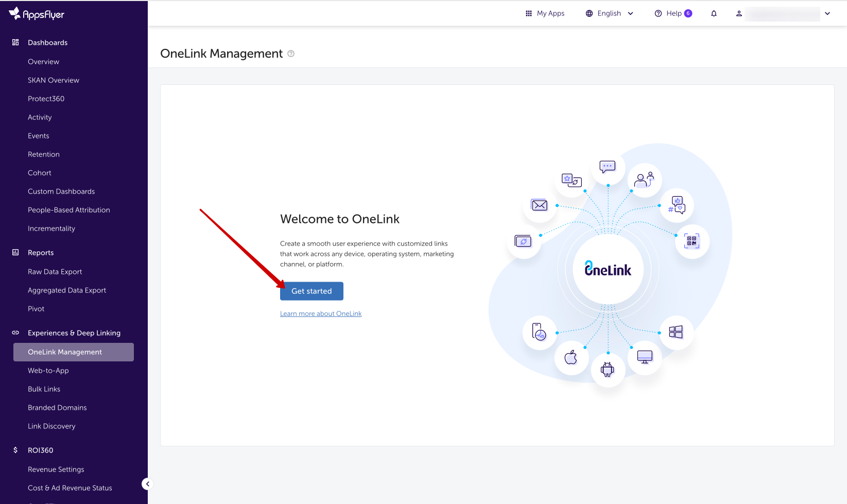This screenshot has height=504, width=847.
Task: Open Revenue Settings
Action: pyautogui.click(x=56, y=469)
